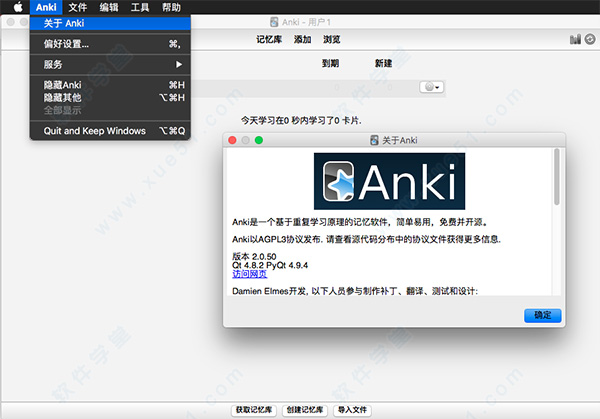
Task: Click the Qt 4.8.2 PyQt 4.9.4 text
Action: tap(270, 265)
